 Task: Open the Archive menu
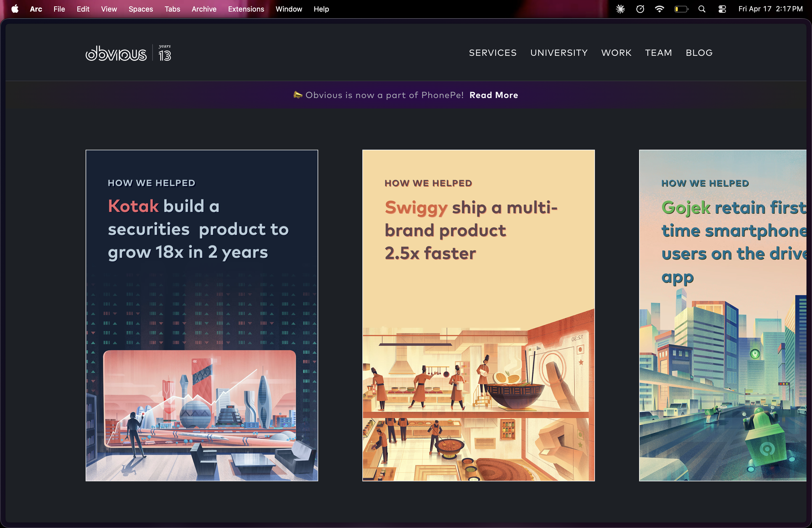pos(204,9)
